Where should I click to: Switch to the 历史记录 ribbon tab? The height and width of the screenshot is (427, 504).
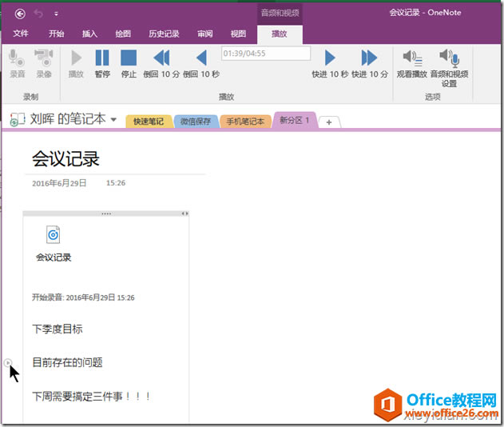tap(164, 34)
